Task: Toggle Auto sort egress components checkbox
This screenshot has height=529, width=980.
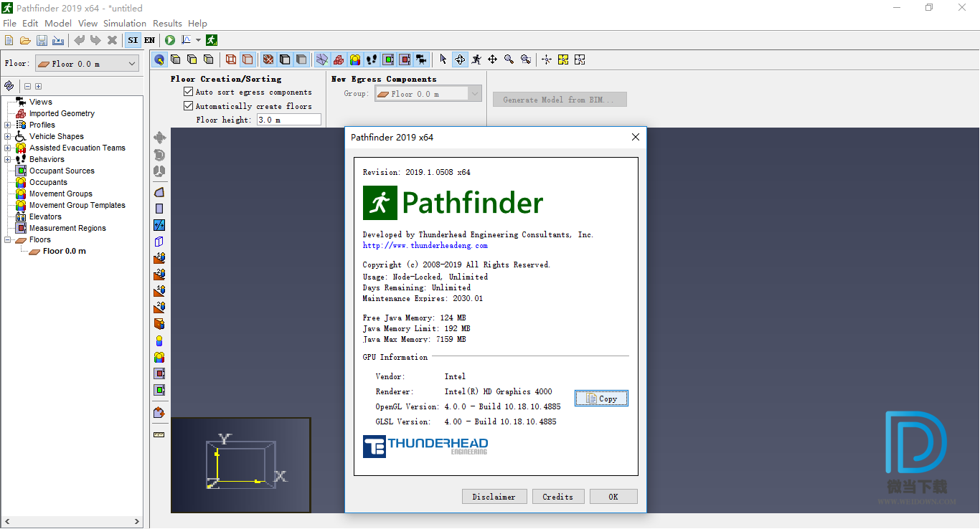Action: click(189, 92)
